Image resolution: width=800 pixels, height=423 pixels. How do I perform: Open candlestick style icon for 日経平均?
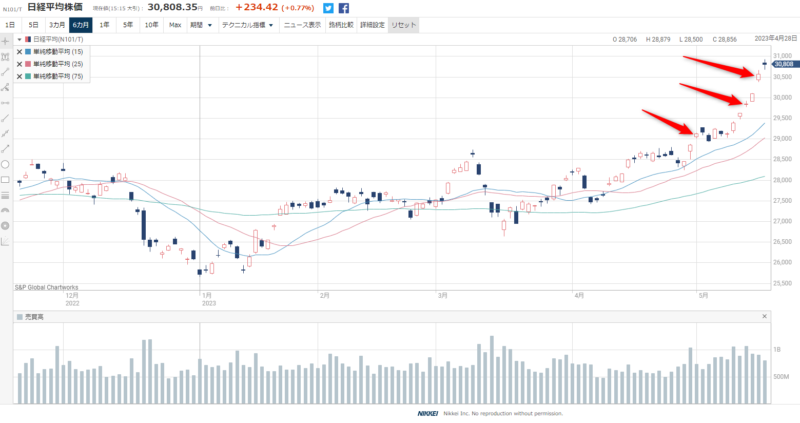pos(28,39)
